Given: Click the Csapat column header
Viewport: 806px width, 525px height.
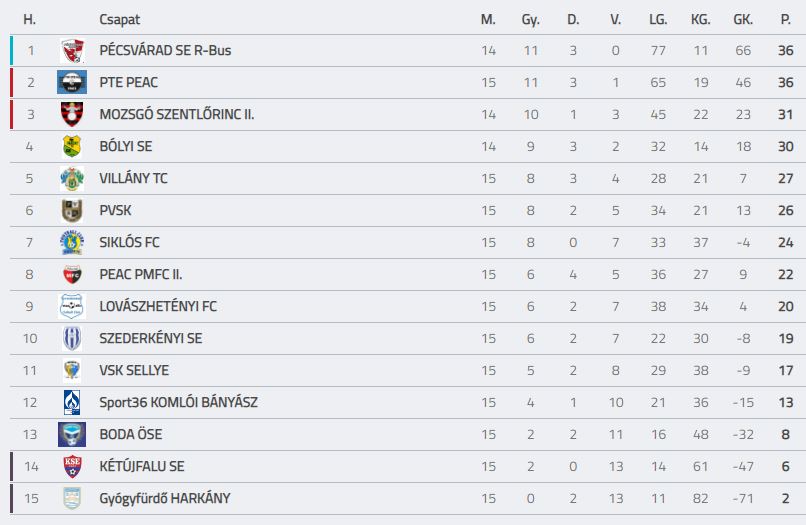Looking at the screenshot, I should pos(119,20).
